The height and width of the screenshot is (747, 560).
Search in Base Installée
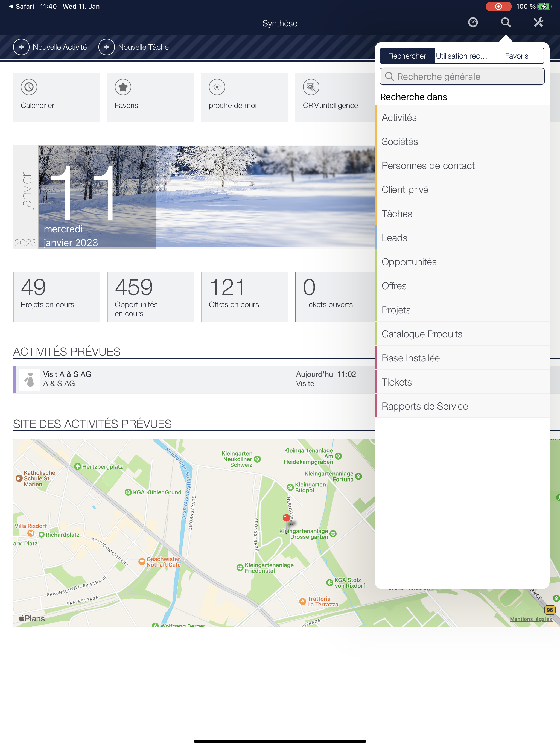[x=462, y=358]
